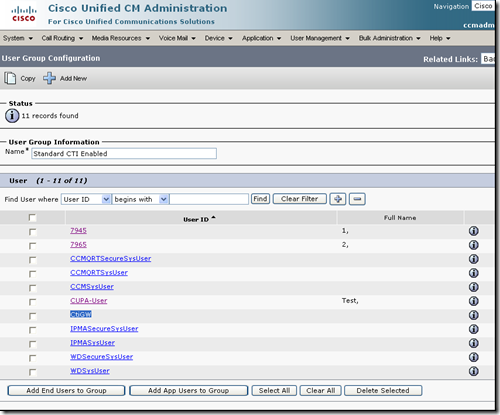500x415 pixels.
Task: Expand the System menu
Action: click(18, 38)
